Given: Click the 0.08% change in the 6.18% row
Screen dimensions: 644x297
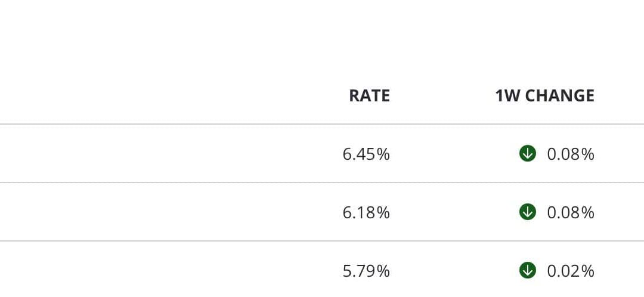Looking at the screenshot, I should pos(571,212).
